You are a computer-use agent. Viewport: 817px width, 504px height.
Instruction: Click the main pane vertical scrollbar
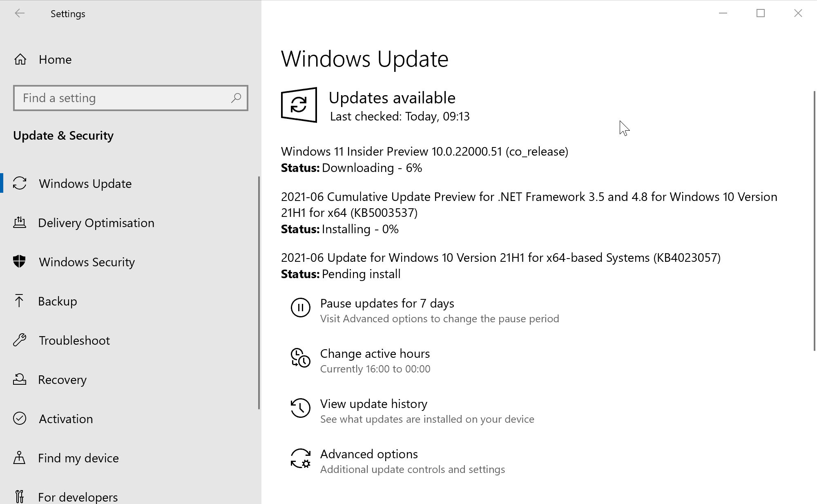[x=815, y=221]
